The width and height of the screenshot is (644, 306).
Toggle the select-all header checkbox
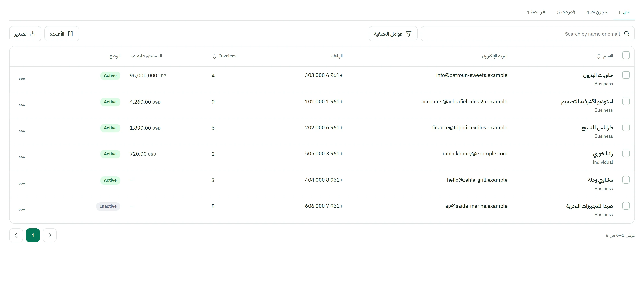pos(626,55)
